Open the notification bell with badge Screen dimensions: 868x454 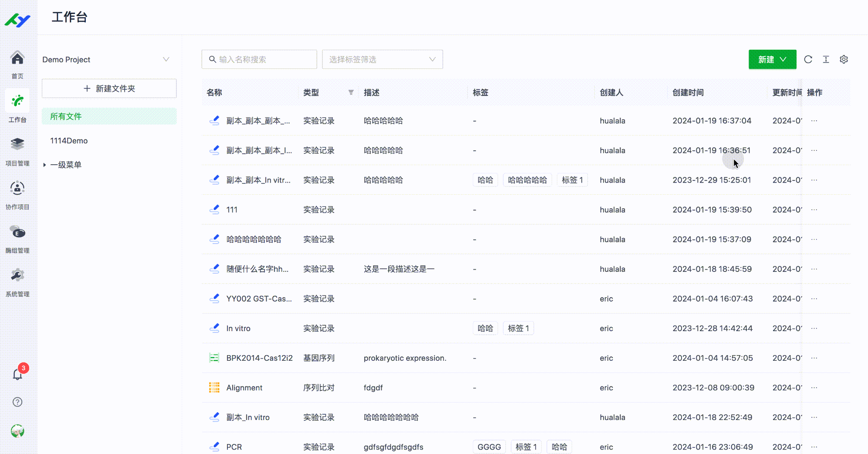click(17, 374)
